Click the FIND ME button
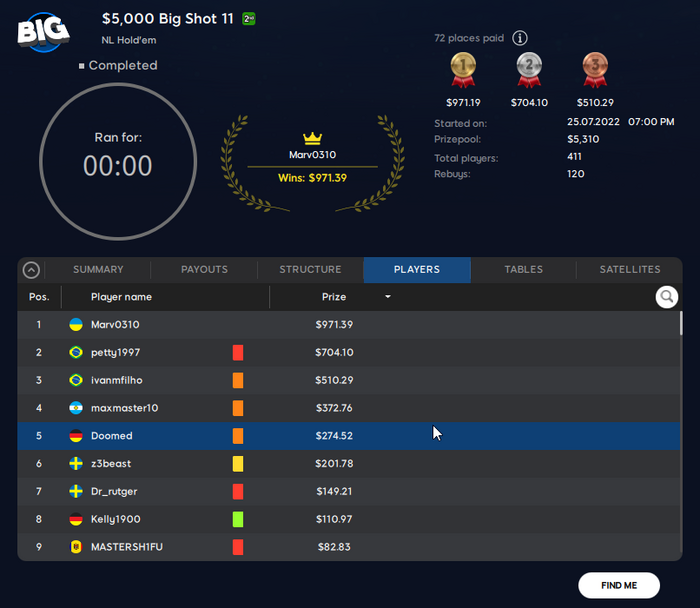The height and width of the screenshot is (608, 700). [x=619, y=585]
